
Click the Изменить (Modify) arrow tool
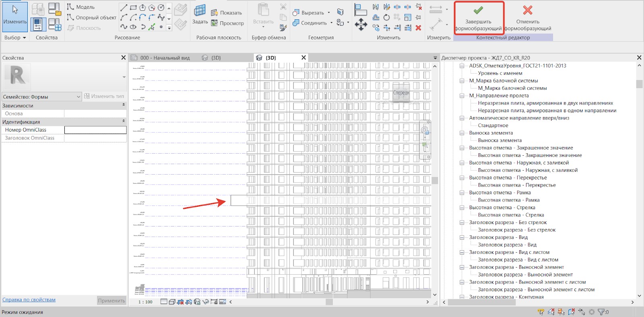click(15, 17)
